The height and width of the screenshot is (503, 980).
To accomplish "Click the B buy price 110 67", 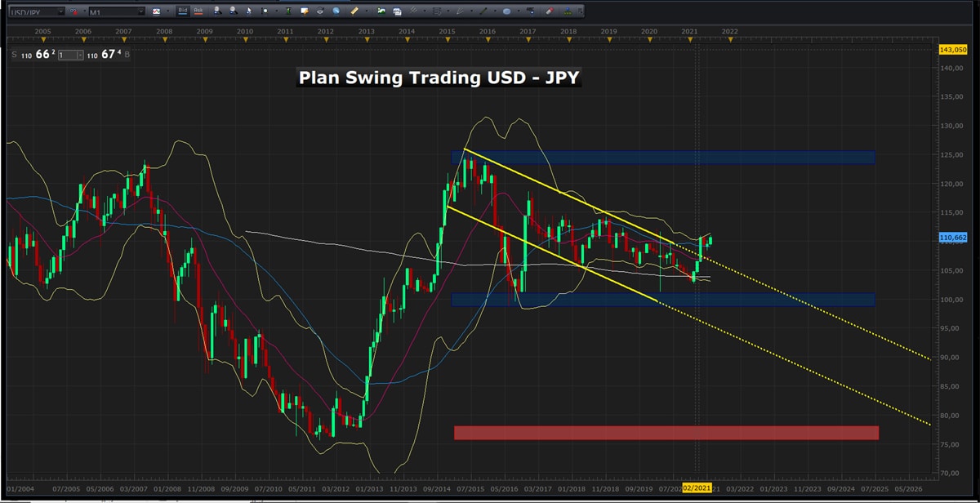I will [x=108, y=54].
